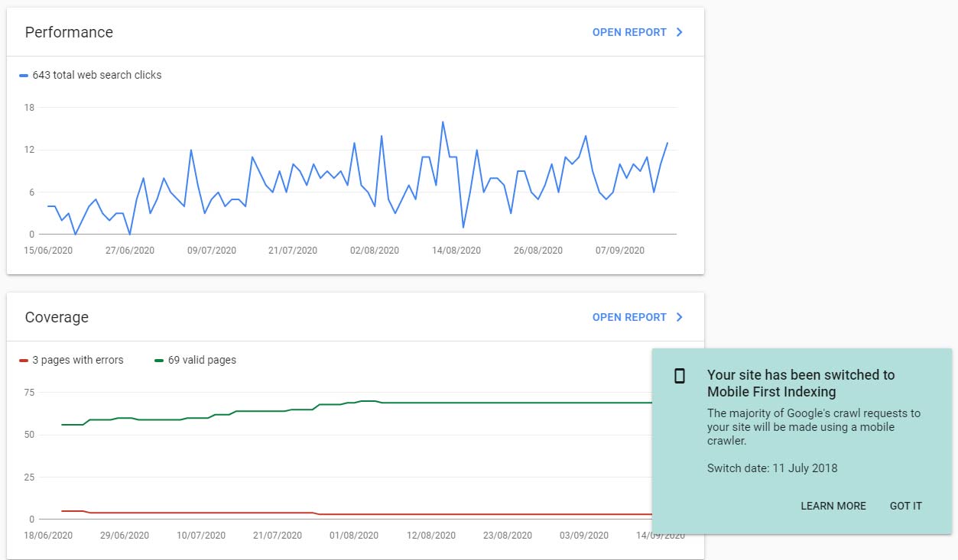This screenshot has height=560, width=958.
Task: Click the 15/06/2020 date label on Performance chart
Action: click(48, 250)
